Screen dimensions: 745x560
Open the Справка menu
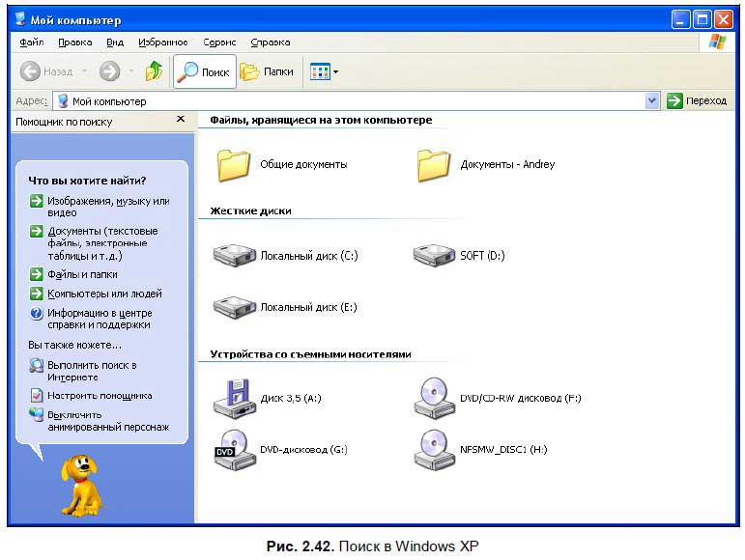(x=271, y=42)
